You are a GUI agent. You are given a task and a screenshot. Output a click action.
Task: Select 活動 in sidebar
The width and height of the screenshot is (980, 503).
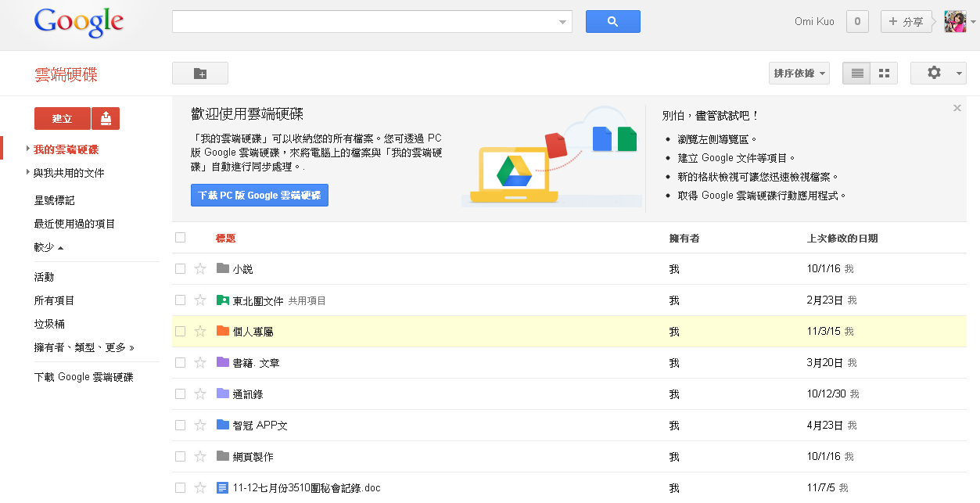44,277
